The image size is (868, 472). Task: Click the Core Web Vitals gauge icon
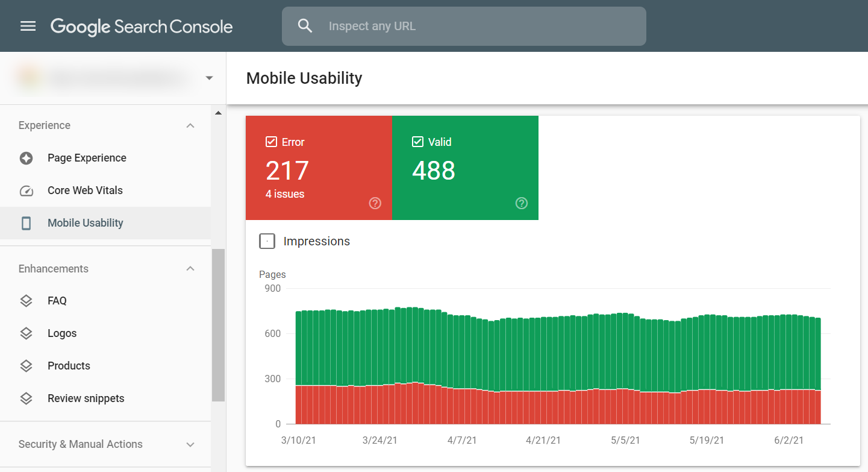pyautogui.click(x=26, y=190)
